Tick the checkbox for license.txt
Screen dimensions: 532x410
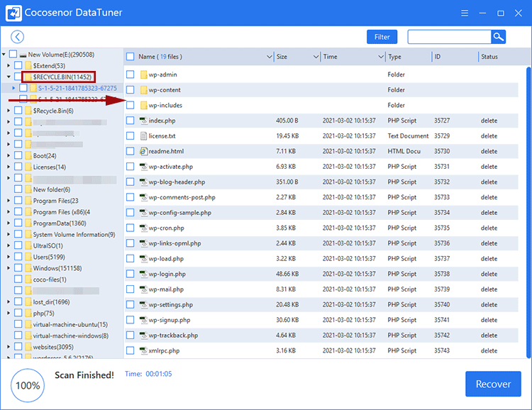pyautogui.click(x=131, y=135)
